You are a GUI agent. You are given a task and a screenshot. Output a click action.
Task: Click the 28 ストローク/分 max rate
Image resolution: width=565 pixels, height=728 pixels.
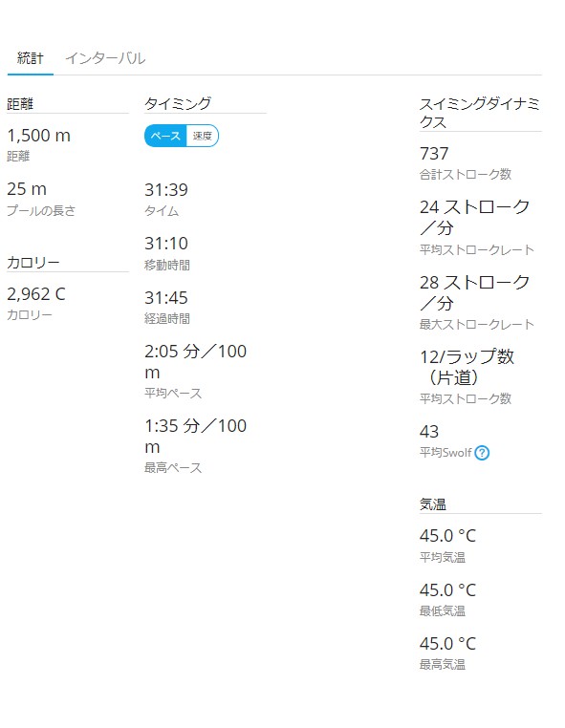coord(474,292)
